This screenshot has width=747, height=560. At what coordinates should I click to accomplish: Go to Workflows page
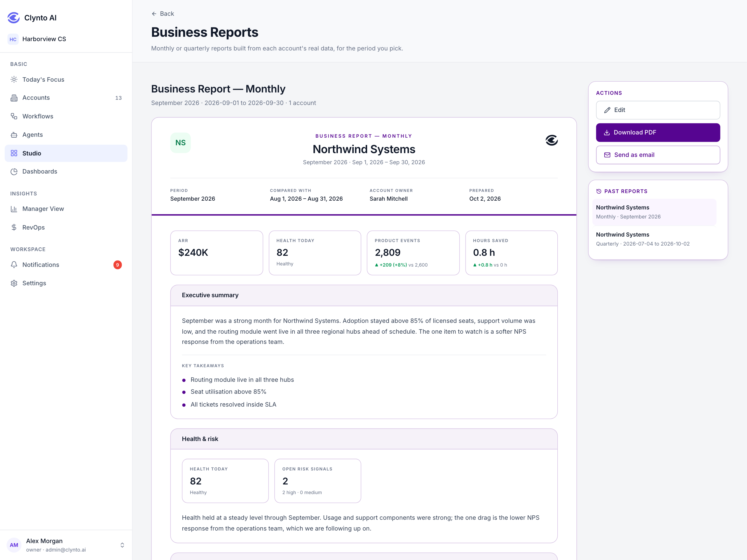[x=66, y=116]
